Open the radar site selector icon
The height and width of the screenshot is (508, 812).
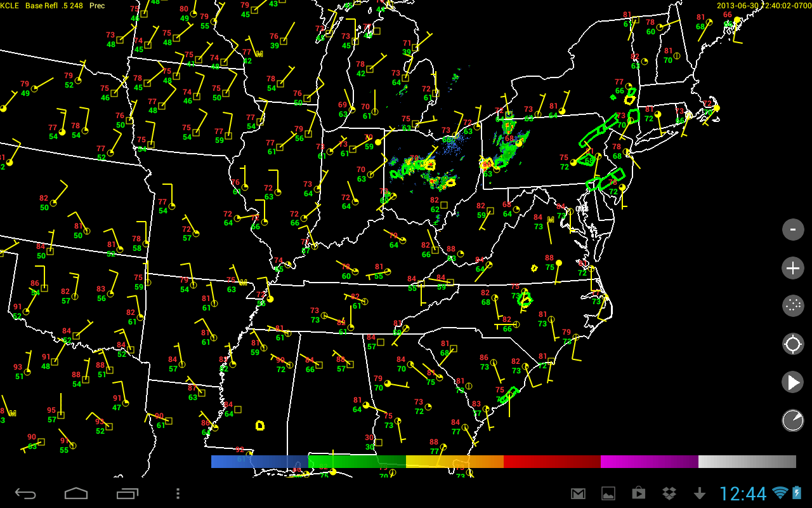(x=793, y=306)
